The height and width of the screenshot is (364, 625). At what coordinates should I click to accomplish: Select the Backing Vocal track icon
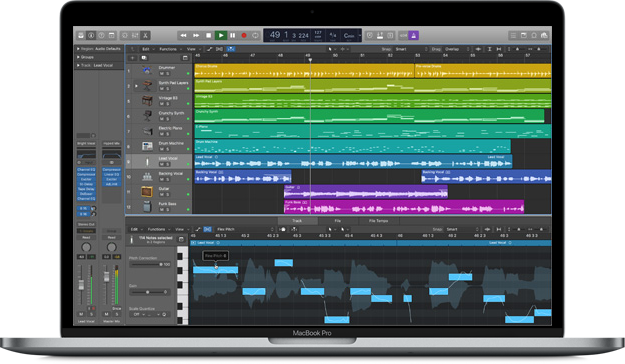[x=147, y=176]
